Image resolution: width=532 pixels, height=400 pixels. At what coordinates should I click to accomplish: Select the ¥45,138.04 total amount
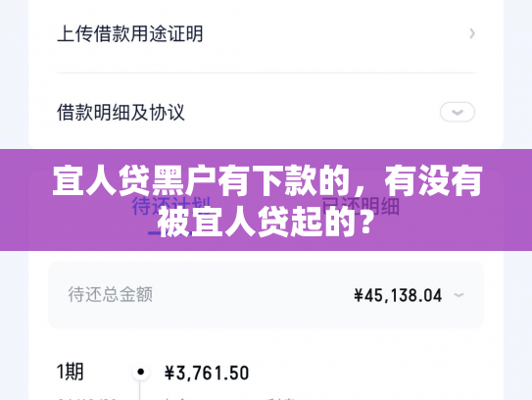[x=398, y=295]
